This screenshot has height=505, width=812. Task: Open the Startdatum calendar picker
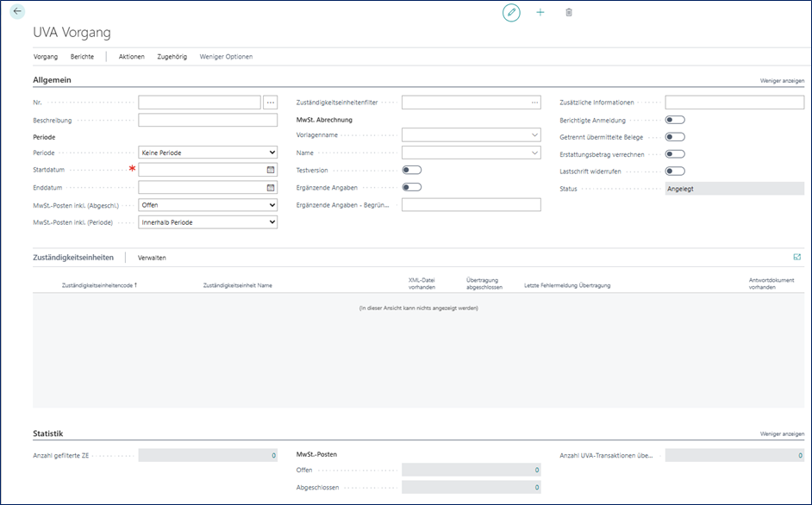click(271, 171)
